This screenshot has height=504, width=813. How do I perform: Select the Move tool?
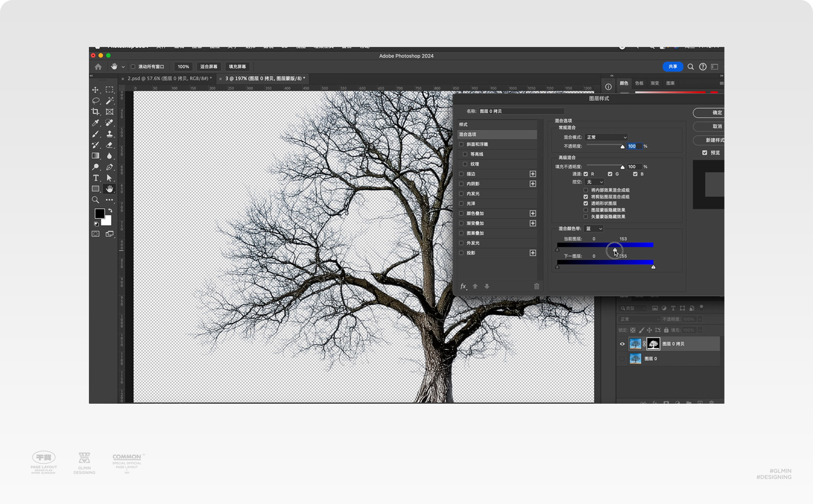(x=95, y=90)
